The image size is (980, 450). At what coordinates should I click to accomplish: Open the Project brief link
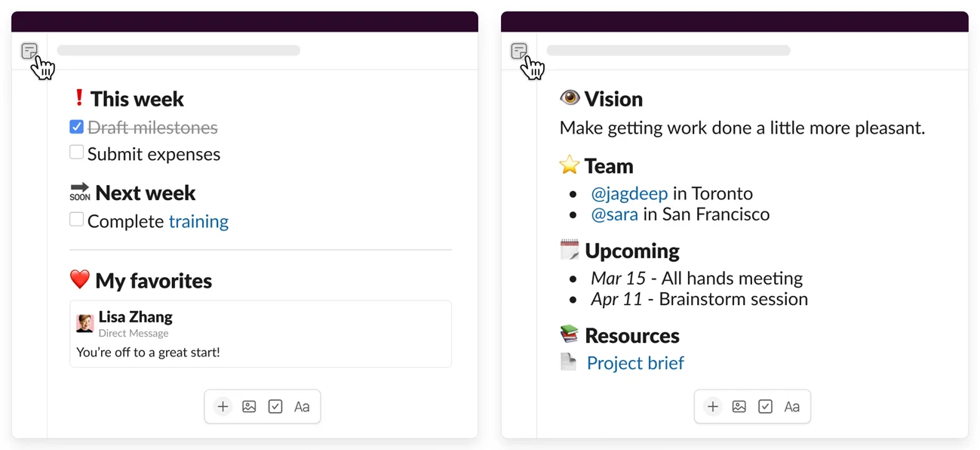[x=635, y=363]
